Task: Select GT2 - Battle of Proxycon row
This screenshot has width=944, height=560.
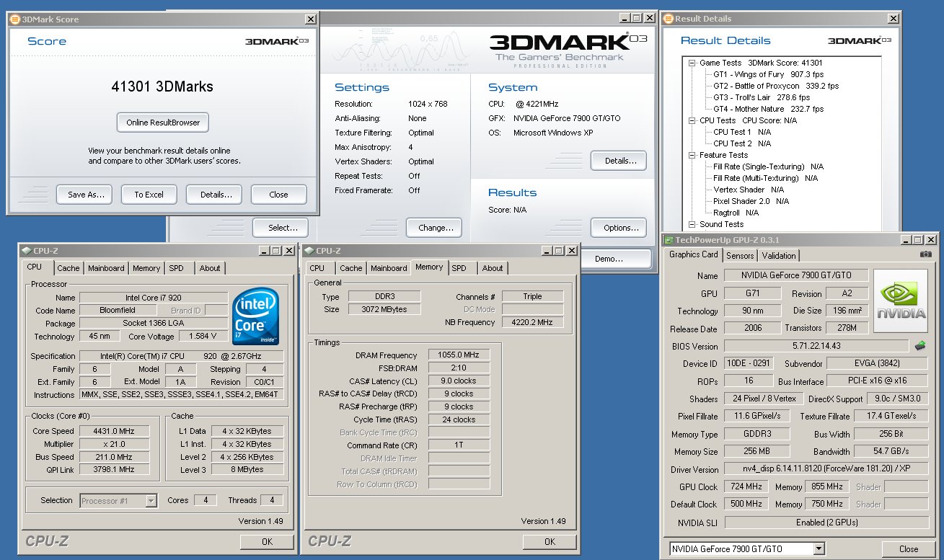Action: (776, 86)
